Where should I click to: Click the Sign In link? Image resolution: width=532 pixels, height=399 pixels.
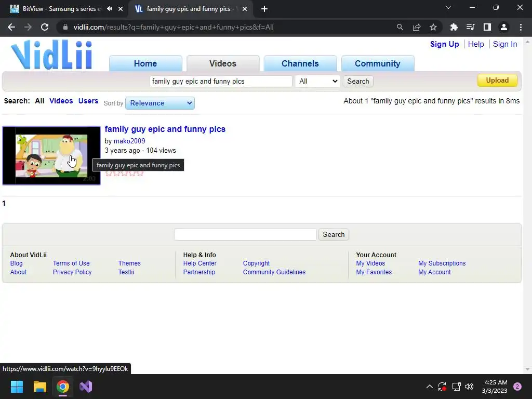coord(505,44)
